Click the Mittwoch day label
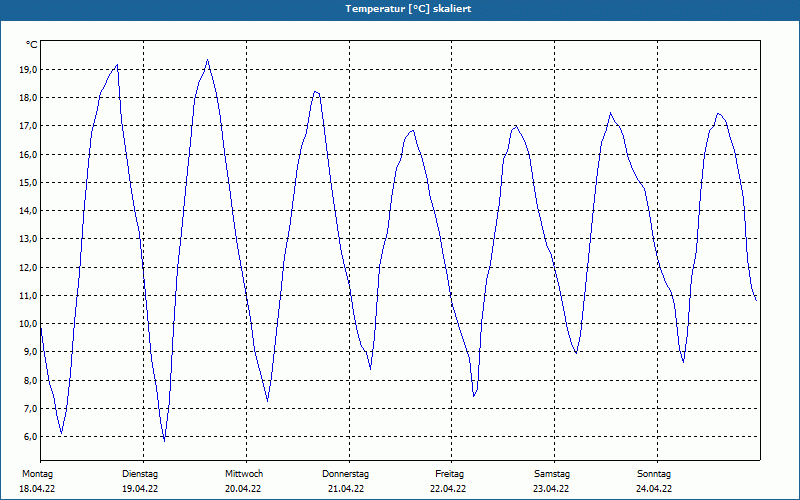The image size is (800, 500). [244, 474]
